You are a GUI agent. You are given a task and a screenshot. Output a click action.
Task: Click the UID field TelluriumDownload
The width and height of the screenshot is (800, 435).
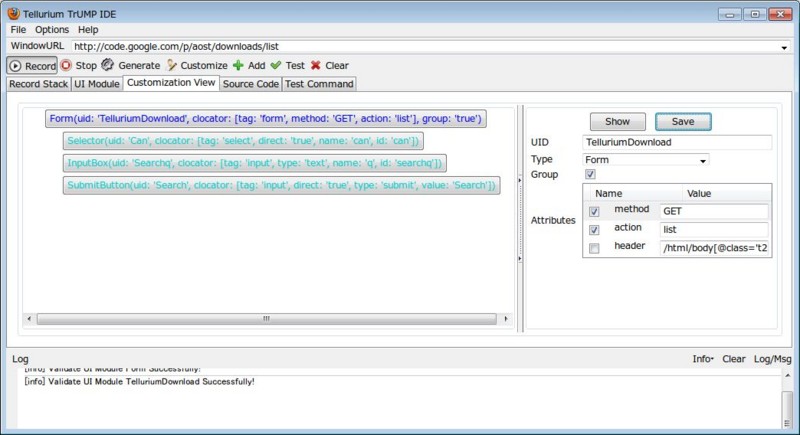[x=677, y=142]
